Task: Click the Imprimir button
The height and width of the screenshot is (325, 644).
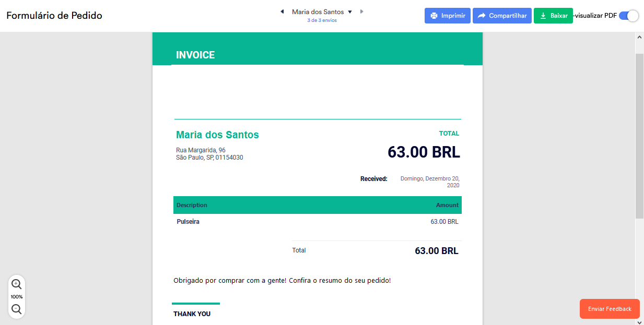Action: point(448,16)
